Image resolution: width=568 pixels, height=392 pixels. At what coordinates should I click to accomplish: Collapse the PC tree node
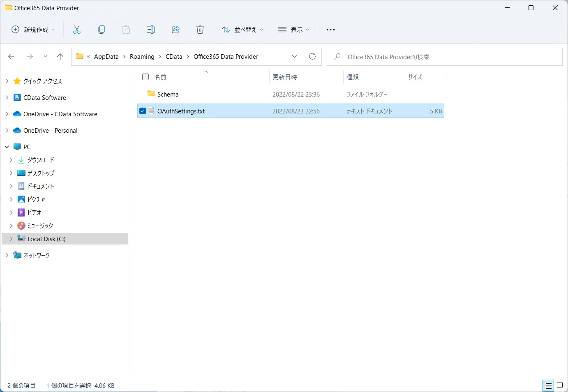coord(7,147)
